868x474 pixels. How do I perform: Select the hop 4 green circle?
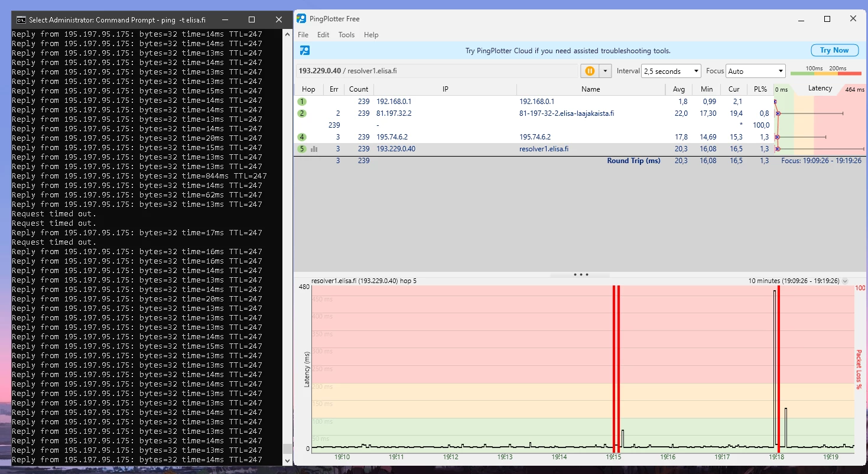[x=302, y=137]
